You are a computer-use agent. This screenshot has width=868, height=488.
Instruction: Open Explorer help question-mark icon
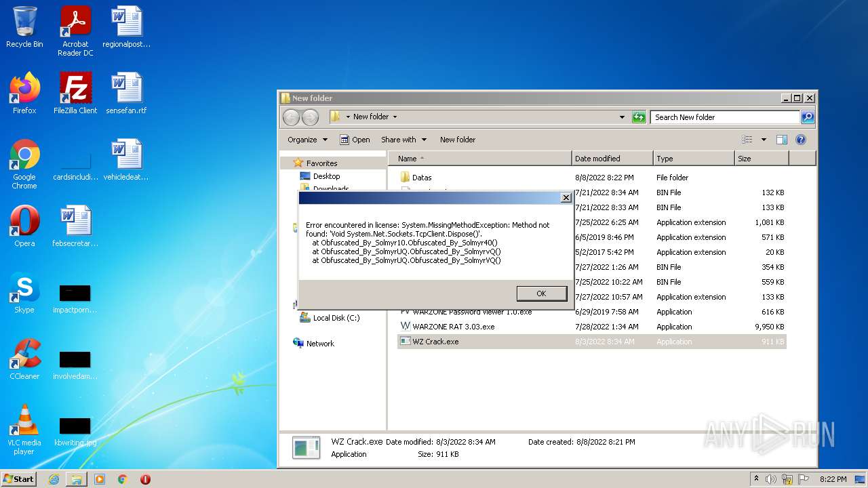pos(800,140)
